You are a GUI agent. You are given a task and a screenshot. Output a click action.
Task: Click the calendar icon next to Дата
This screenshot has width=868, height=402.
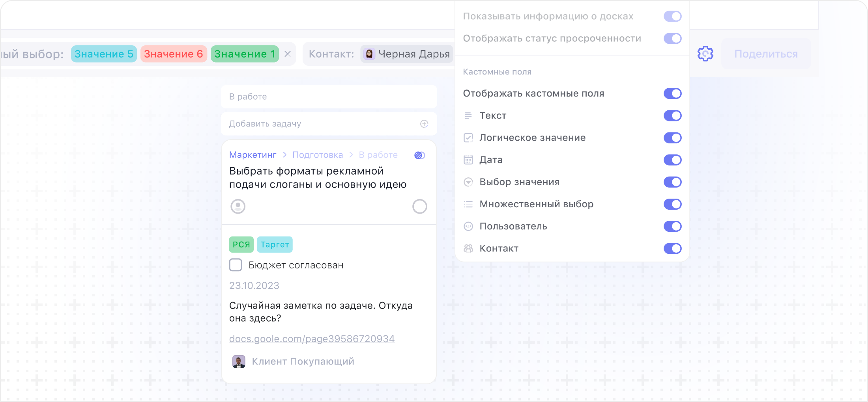click(468, 160)
